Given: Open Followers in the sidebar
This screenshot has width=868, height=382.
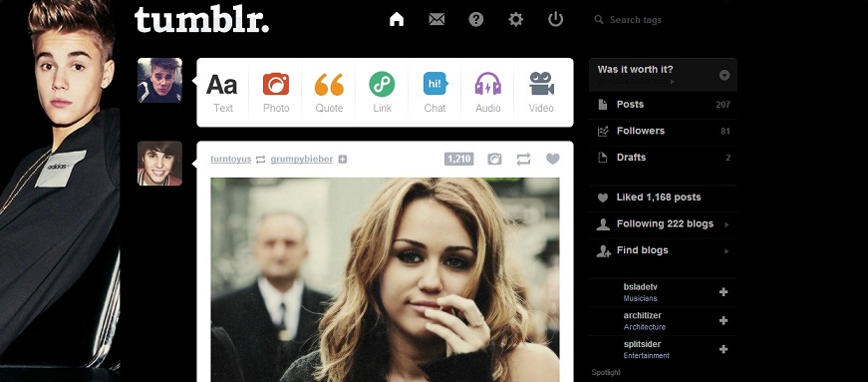Looking at the screenshot, I should coord(663,131).
